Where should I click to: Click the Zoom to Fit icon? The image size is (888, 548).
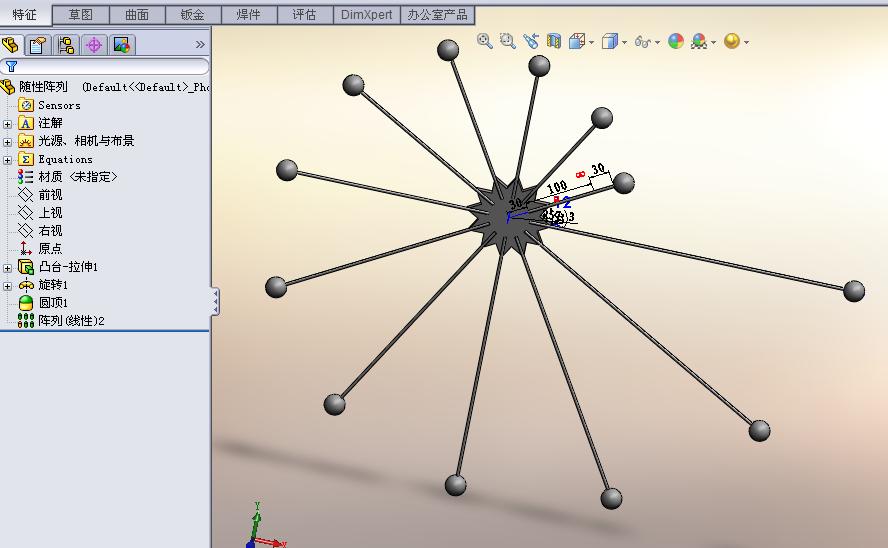[x=485, y=41]
